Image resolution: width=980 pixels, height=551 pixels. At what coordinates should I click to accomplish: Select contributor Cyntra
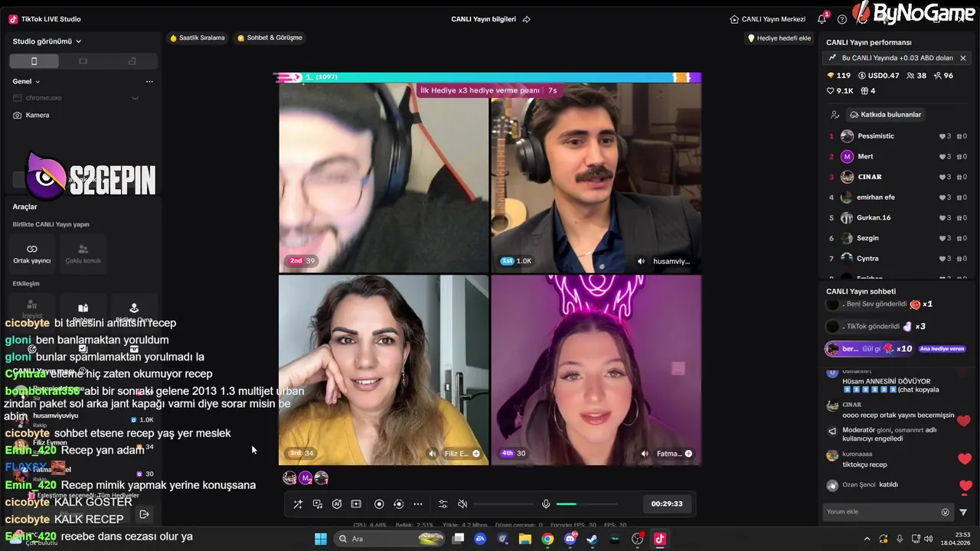pos(897,259)
